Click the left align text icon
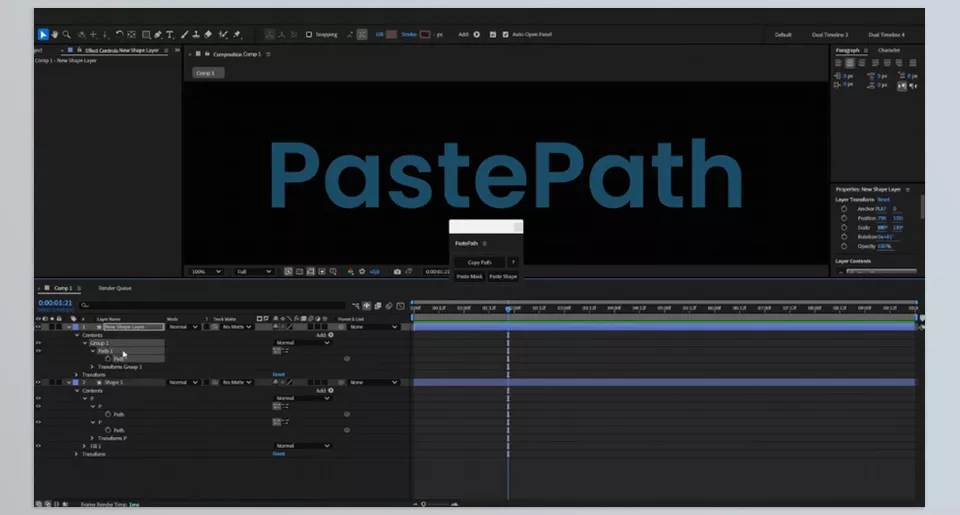 [x=838, y=63]
